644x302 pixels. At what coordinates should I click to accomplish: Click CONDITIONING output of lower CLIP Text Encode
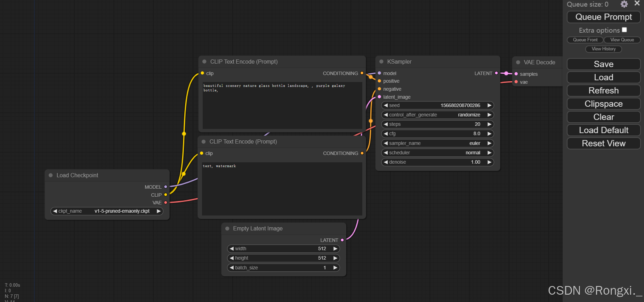point(362,153)
